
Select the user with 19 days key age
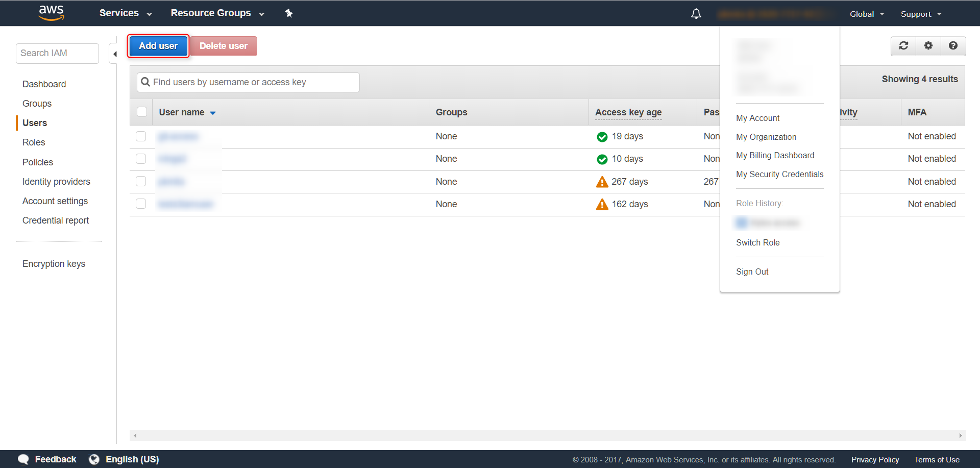pos(141,136)
